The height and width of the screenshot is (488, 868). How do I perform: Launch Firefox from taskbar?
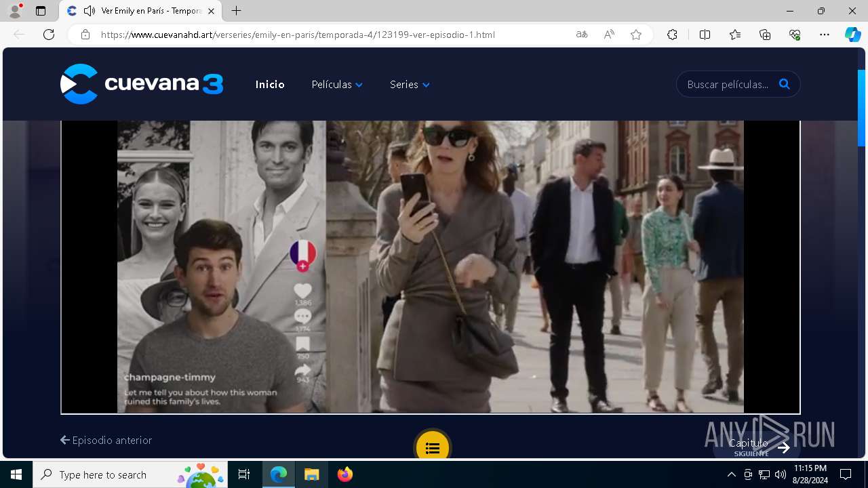[344, 474]
